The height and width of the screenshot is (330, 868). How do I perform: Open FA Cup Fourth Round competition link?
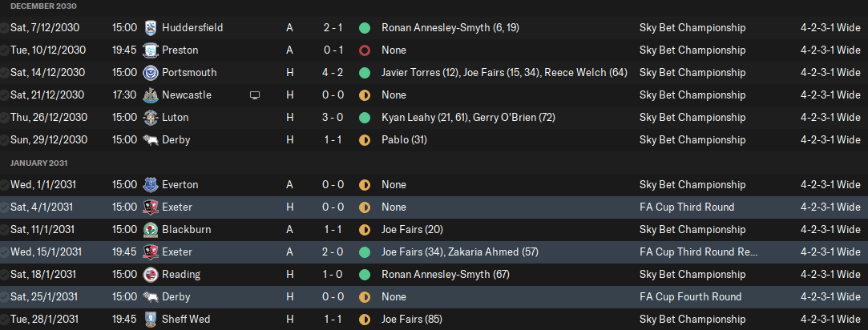tap(690, 297)
